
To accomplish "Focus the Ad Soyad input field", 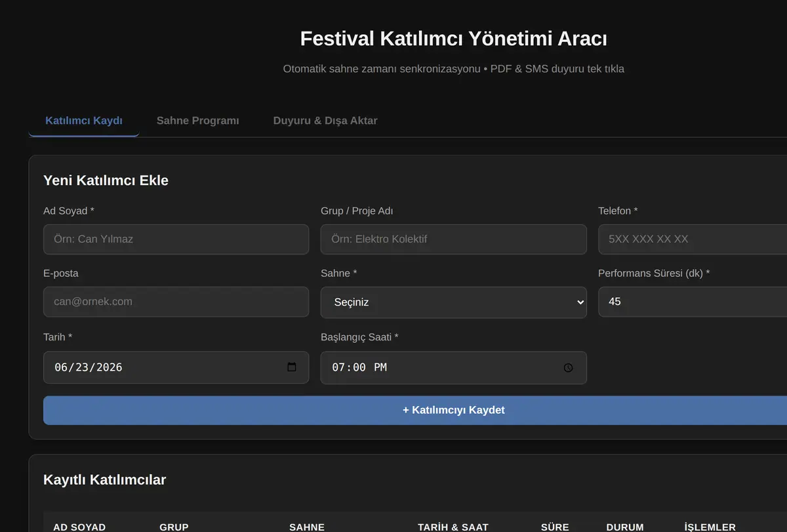I will coord(176,239).
